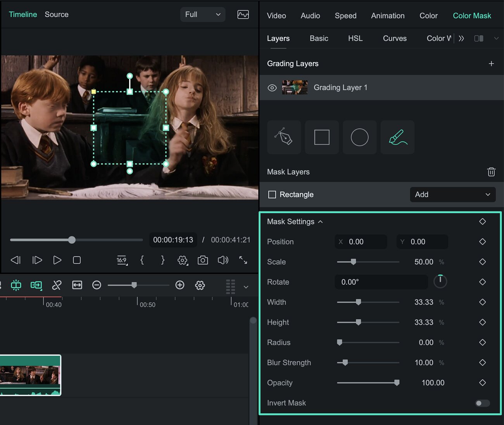Add a keyframe for Position

pyautogui.click(x=483, y=242)
